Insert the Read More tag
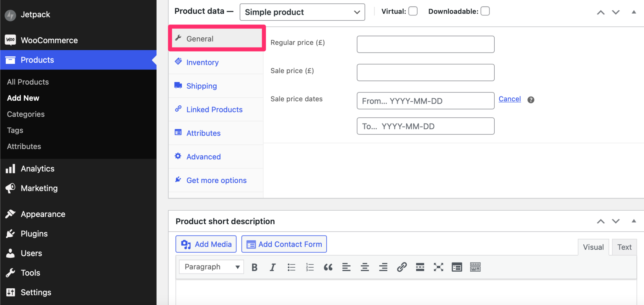The width and height of the screenshot is (644, 305). [x=420, y=267]
